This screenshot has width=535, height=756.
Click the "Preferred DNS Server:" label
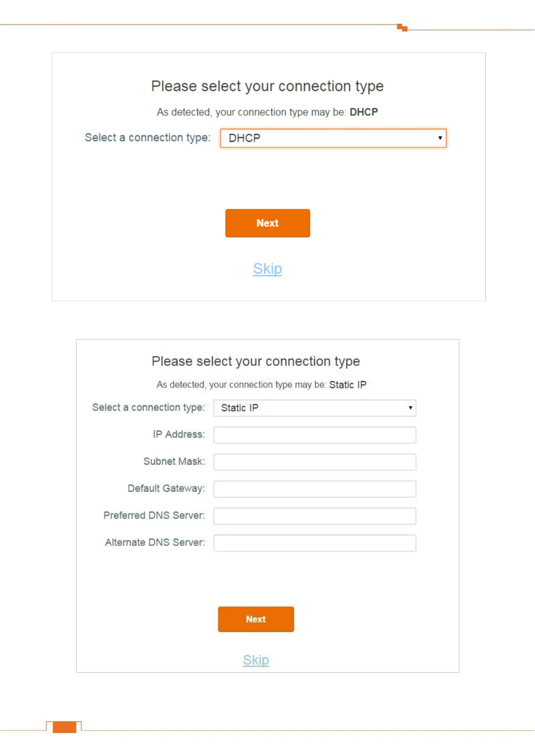[154, 515]
